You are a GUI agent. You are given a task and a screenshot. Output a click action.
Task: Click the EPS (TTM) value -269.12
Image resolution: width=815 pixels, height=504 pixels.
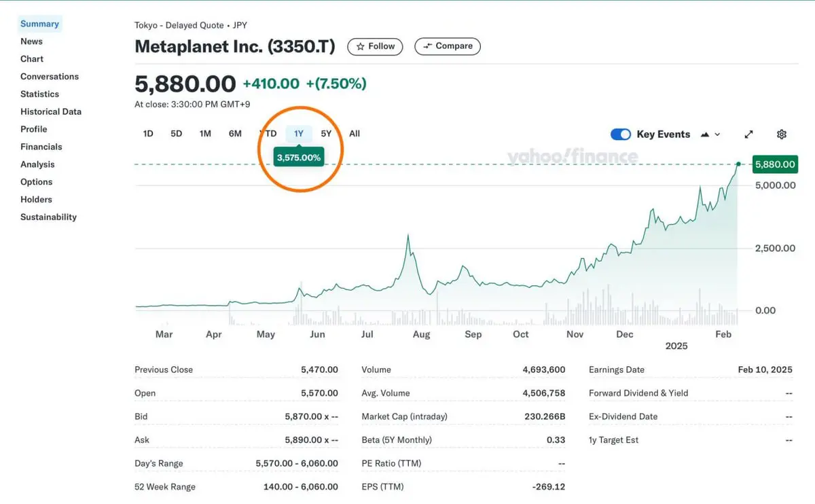pos(549,487)
